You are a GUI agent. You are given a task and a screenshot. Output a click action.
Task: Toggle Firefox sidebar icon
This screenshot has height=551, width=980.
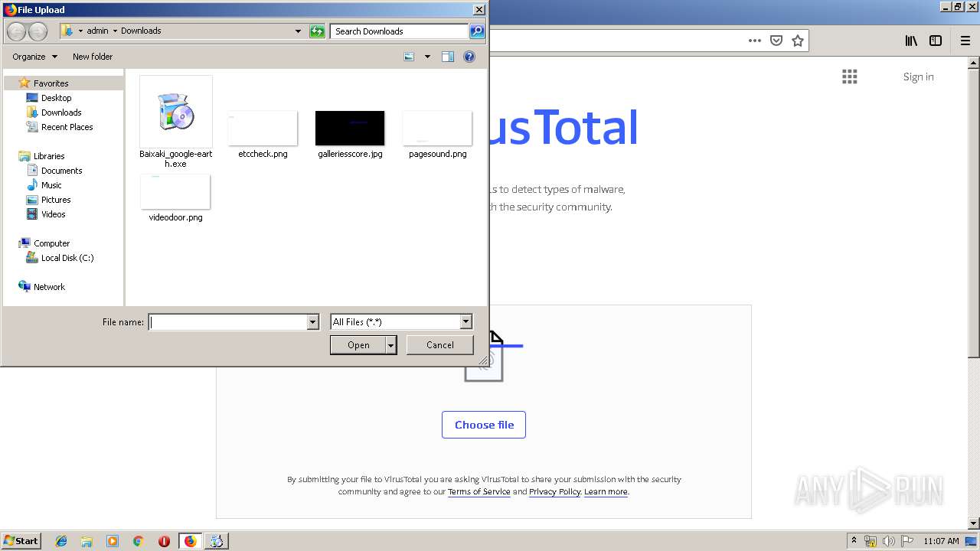click(x=936, y=41)
